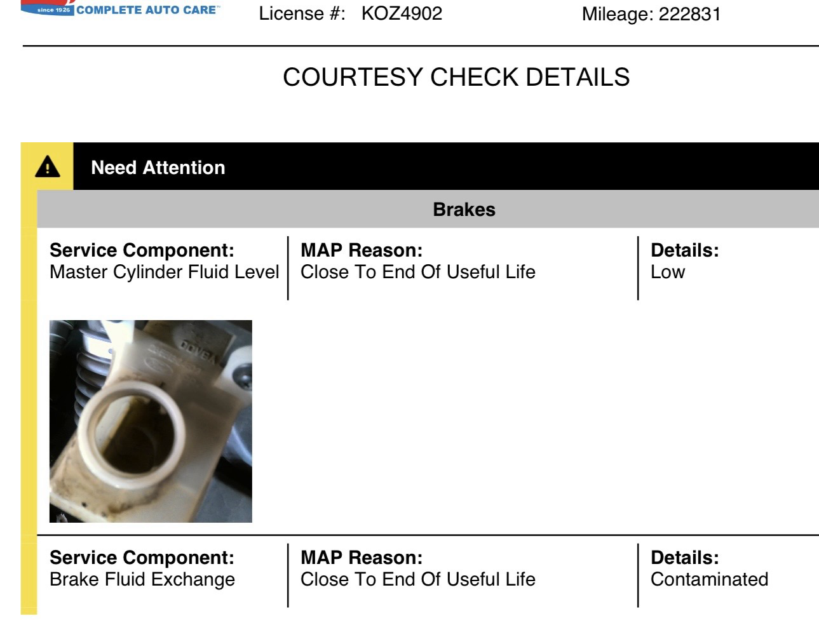Click MAP Reason label for Brake Fluid Exchange
Image resolution: width=819 pixels, height=644 pixels.
(362, 558)
